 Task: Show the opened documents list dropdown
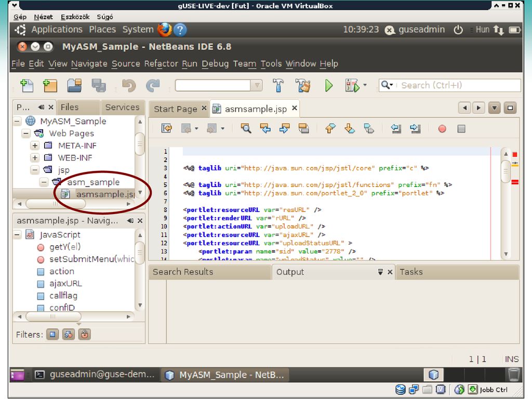tap(495, 108)
